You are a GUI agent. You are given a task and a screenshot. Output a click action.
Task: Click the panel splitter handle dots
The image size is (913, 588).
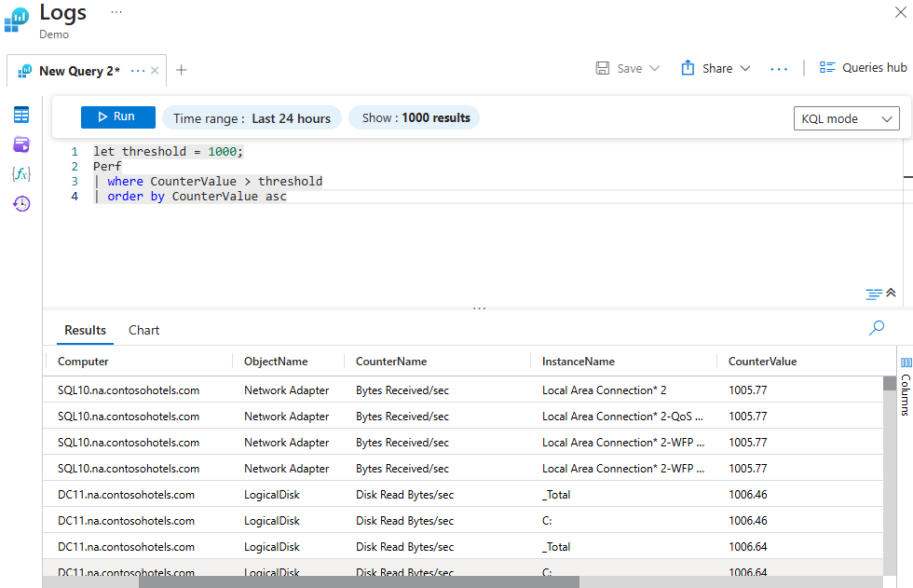tap(479, 308)
